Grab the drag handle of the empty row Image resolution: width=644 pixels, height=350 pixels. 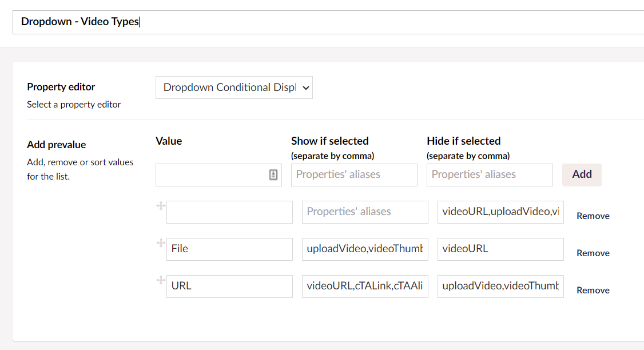point(161,206)
